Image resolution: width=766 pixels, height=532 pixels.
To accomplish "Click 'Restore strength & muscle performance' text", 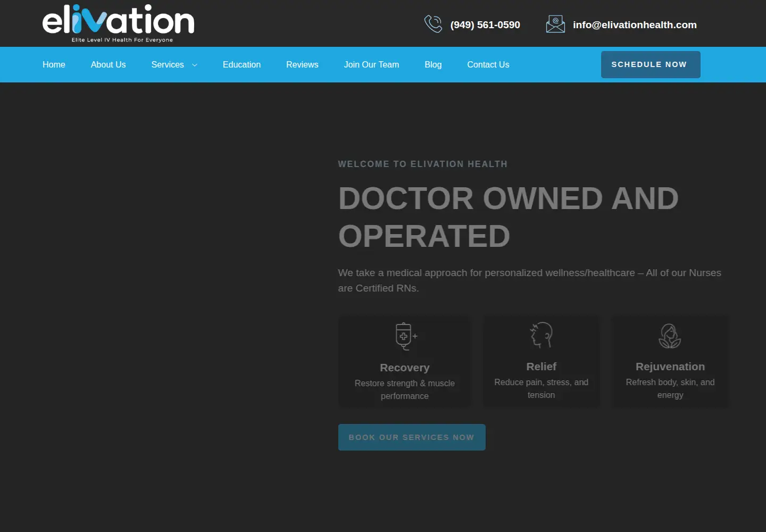I will (x=405, y=389).
